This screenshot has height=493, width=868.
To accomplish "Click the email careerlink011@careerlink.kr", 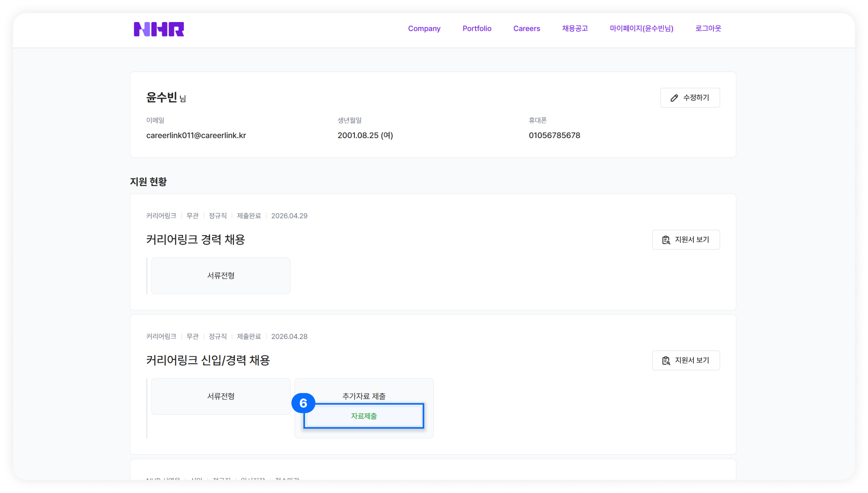I will coord(196,136).
